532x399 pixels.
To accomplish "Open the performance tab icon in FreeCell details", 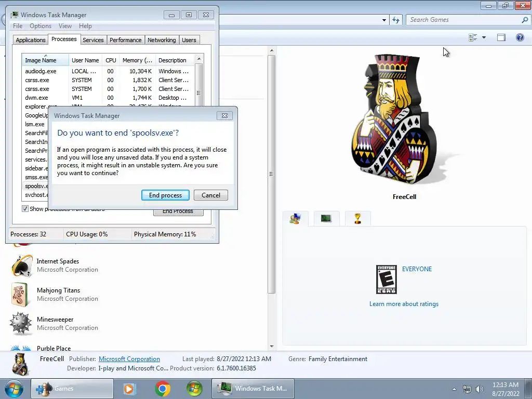I will [326, 218].
